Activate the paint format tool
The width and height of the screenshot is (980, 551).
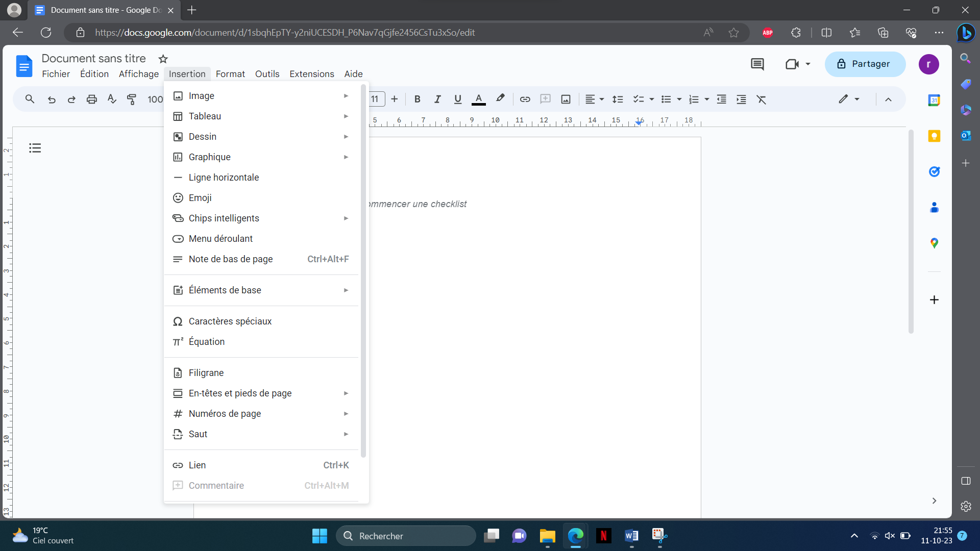point(132,99)
